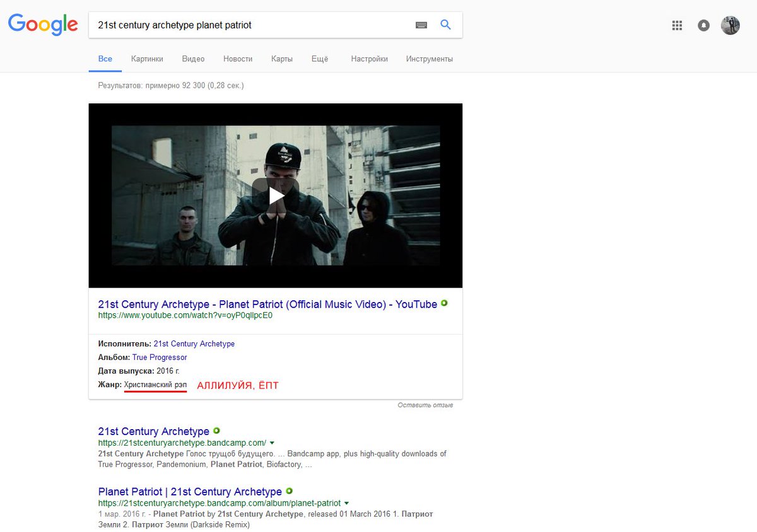Select the Все tab

(105, 59)
